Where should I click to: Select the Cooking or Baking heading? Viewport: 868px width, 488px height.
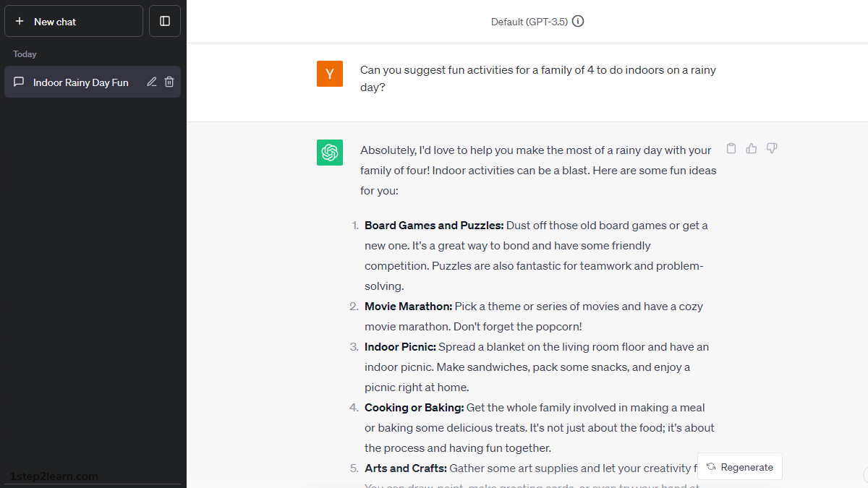[x=414, y=408]
